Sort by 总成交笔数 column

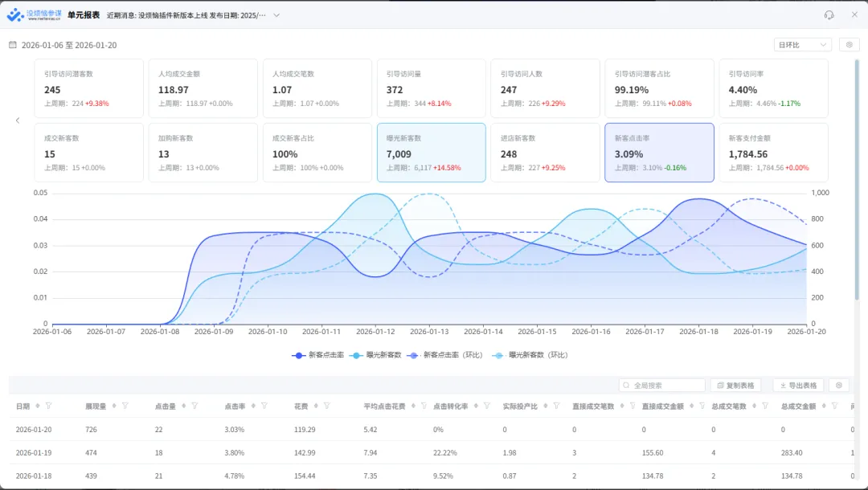[x=755, y=406]
